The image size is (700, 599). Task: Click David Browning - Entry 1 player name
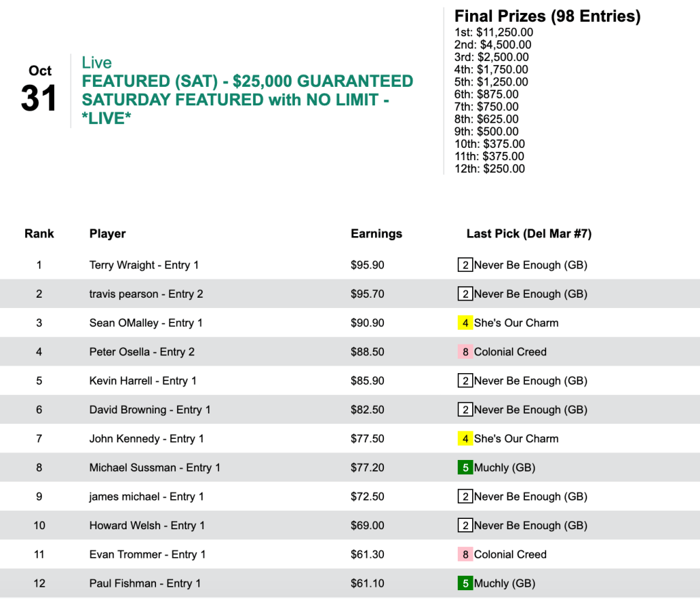150,410
